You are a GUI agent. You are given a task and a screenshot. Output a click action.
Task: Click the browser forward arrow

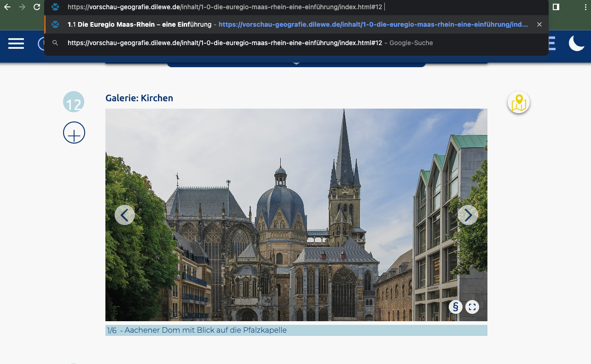point(22,7)
